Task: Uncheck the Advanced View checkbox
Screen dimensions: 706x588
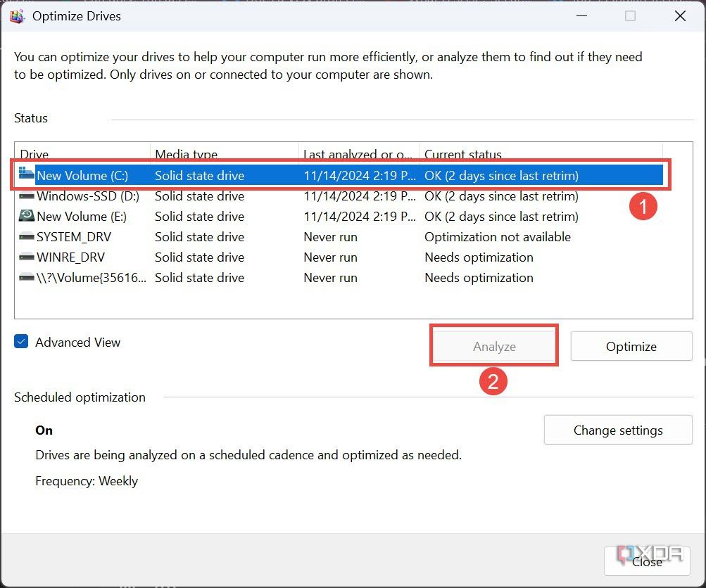Action: pyautogui.click(x=22, y=343)
